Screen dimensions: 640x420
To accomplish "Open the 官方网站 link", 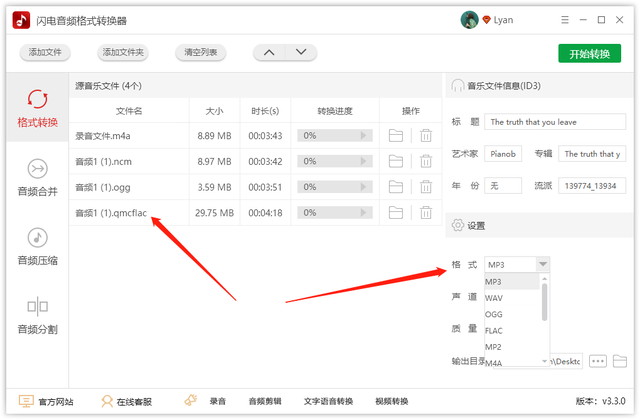I will point(46,402).
